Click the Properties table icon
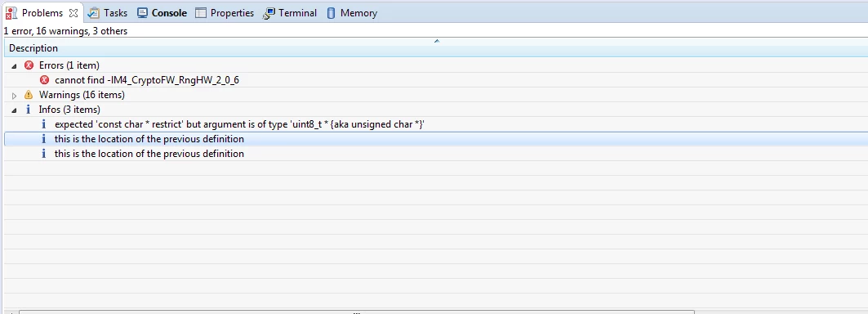The width and height of the screenshot is (868, 314). tap(201, 13)
